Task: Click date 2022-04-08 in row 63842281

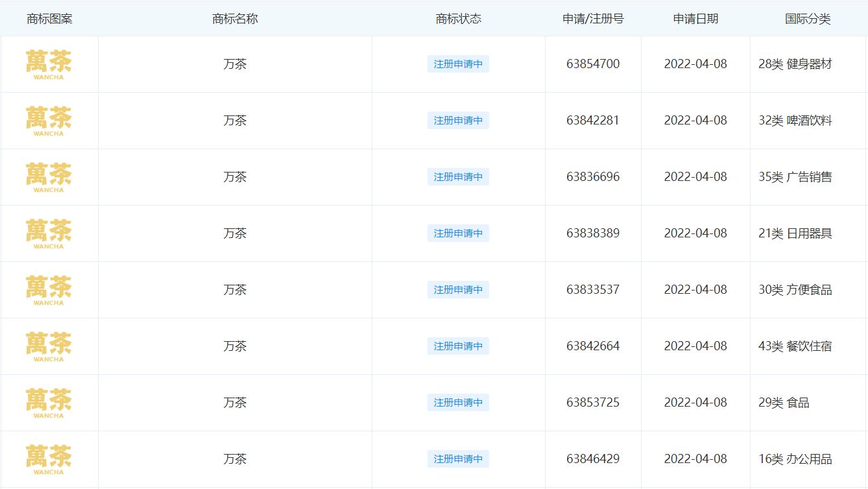Action: tap(695, 121)
